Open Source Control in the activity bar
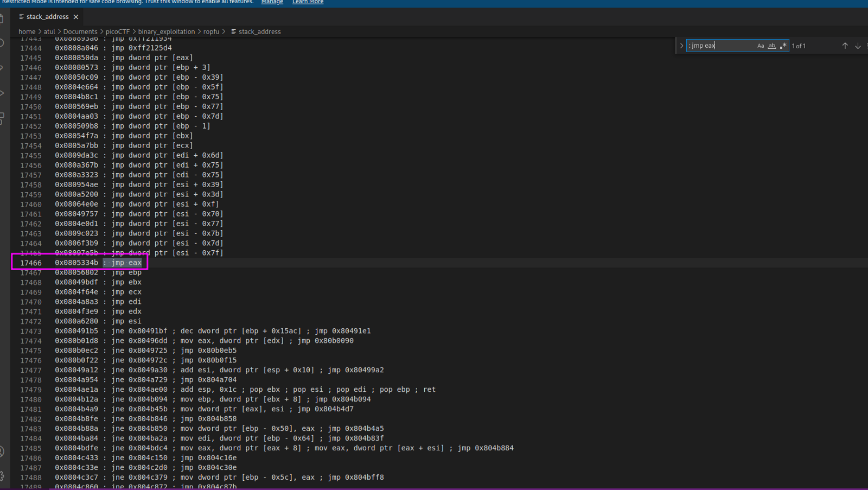Viewport: 868px width, 490px height. pos(2,68)
